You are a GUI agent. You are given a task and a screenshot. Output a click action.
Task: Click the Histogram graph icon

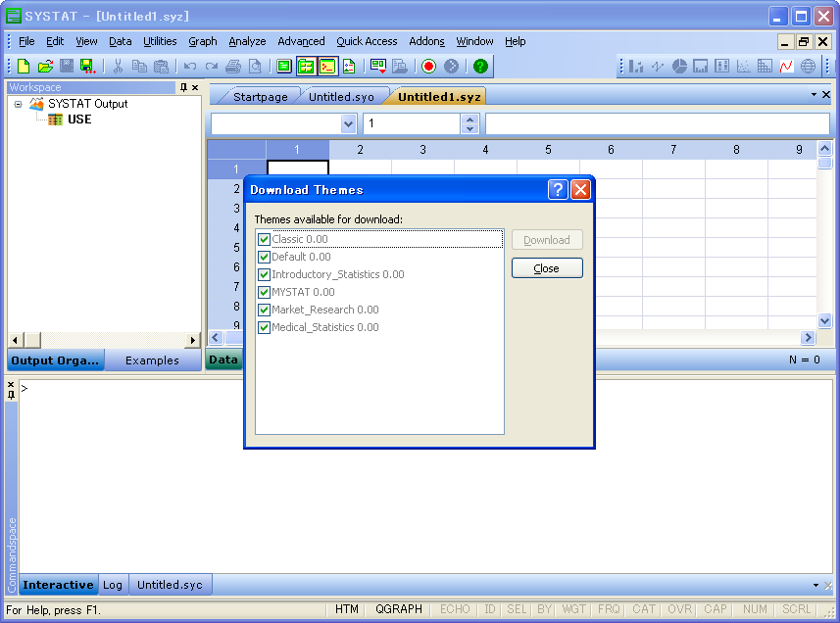pos(700,66)
